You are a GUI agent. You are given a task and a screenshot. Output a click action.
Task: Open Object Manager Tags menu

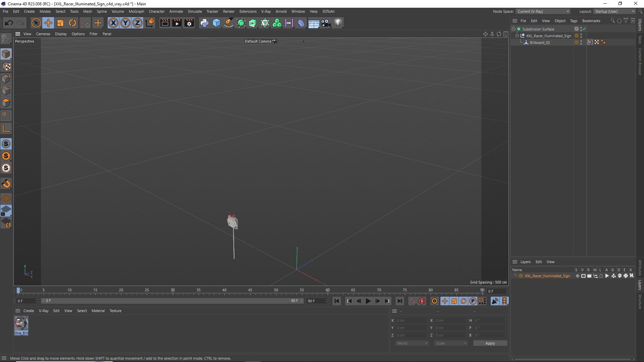coord(574,21)
